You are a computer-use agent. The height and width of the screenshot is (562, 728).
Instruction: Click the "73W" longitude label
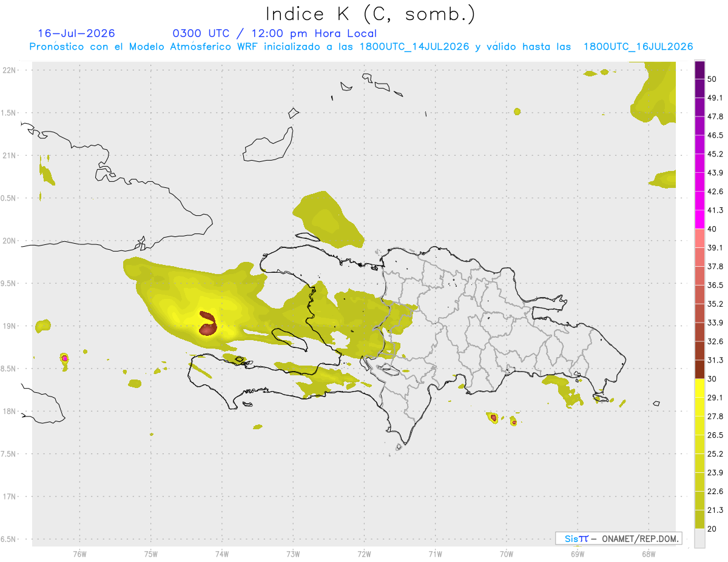click(293, 554)
